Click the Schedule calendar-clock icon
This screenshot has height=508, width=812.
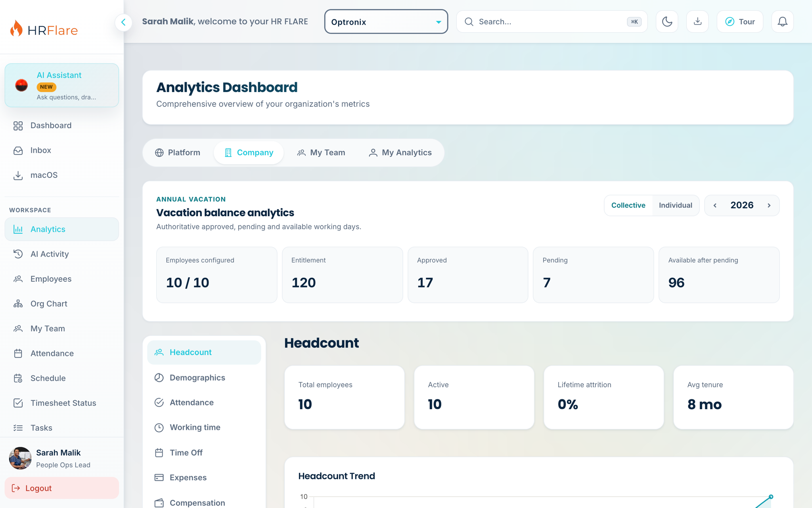coord(18,378)
